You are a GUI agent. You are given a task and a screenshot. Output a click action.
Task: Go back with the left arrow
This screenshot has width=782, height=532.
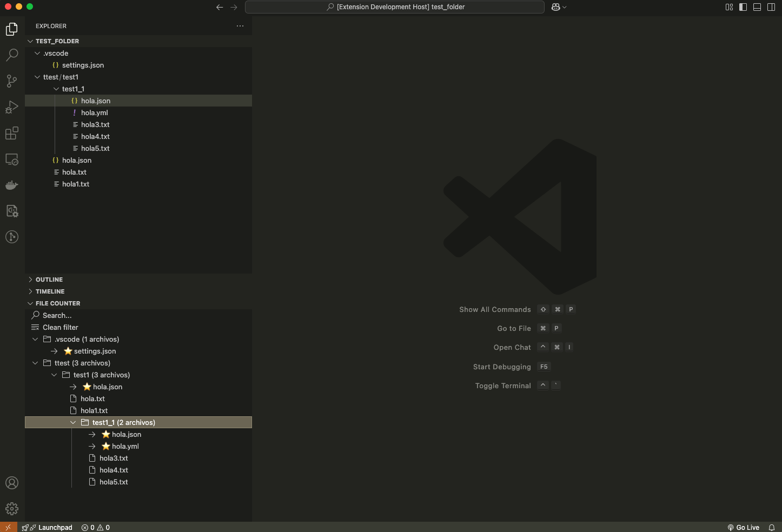coord(220,7)
